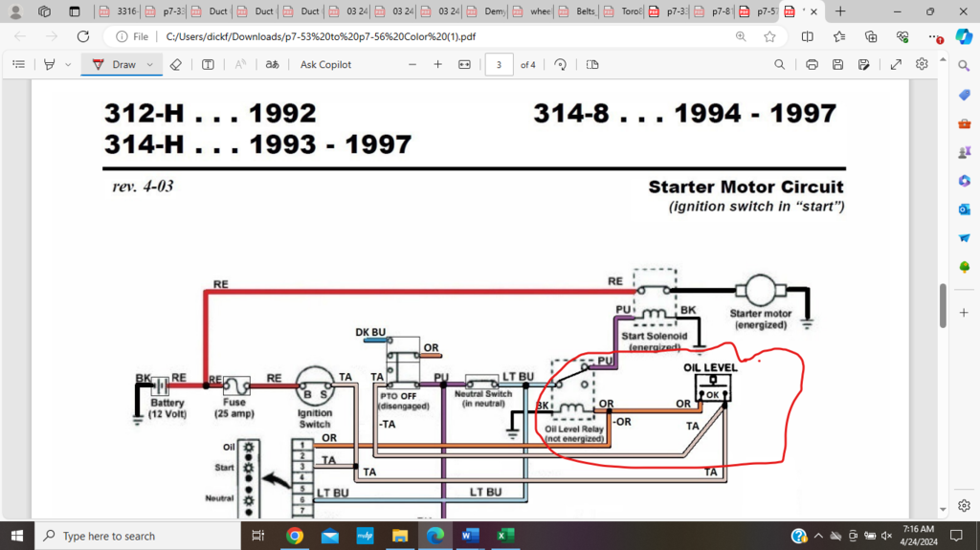Toggle the Highlight tool
This screenshot has height=550, width=980.
(46, 64)
